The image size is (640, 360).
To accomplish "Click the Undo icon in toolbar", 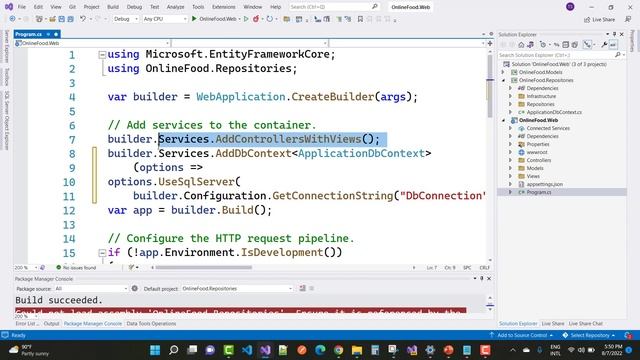I will coord(83,19).
